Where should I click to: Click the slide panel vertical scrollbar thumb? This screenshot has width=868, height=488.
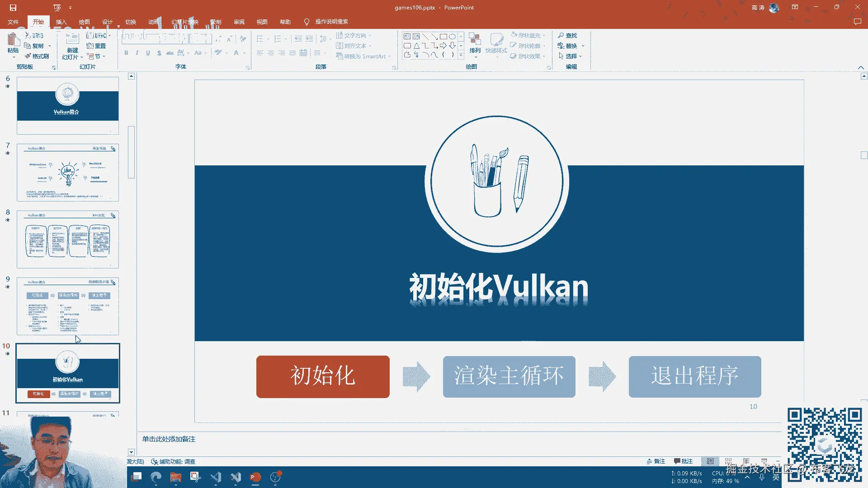tap(132, 152)
